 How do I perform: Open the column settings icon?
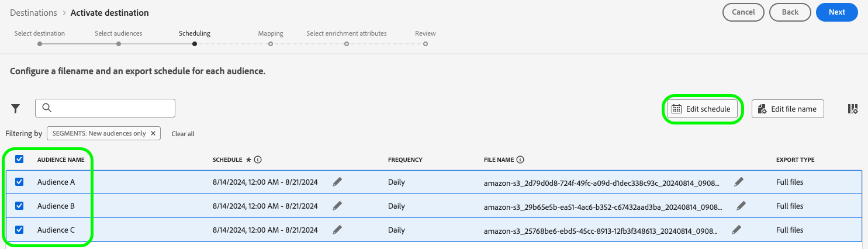tap(853, 109)
